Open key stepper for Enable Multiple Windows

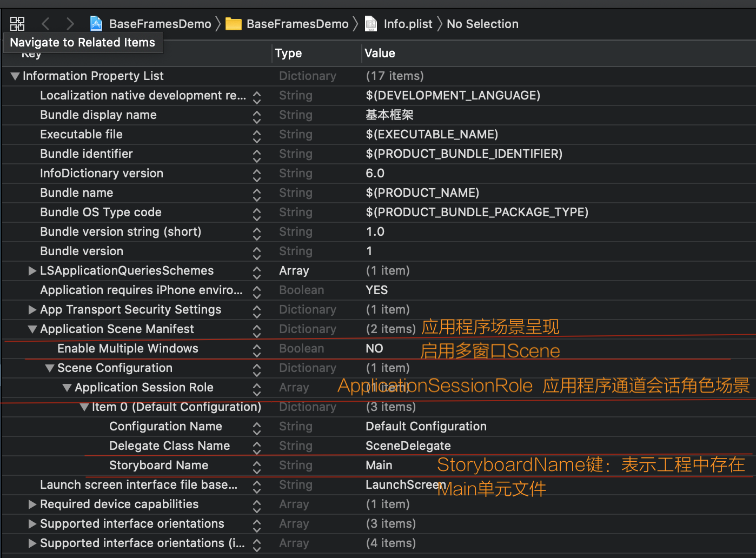(x=257, y=350)
